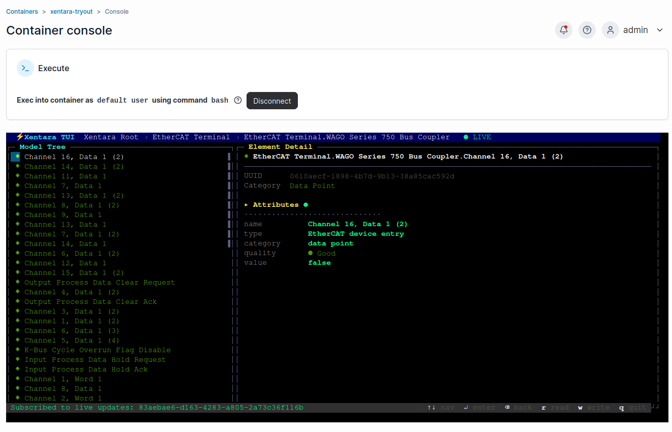Screen dimensions: 672x432
Task: Click the w write shortcut hint
Action: [594, 408]
